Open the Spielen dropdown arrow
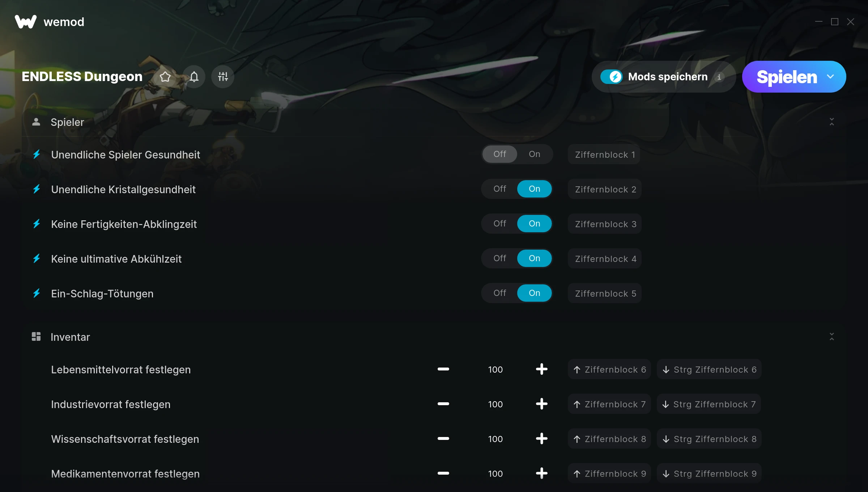 [831, 77]
